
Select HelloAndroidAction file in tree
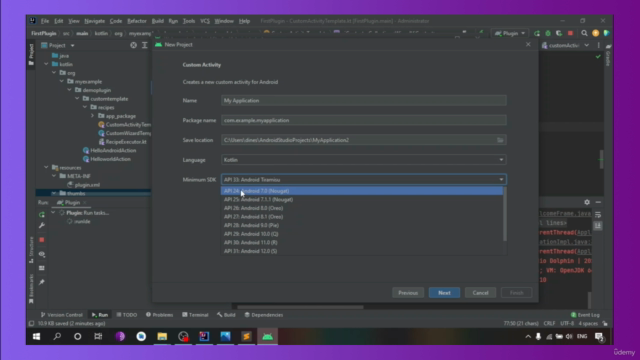tap(109, 150)
